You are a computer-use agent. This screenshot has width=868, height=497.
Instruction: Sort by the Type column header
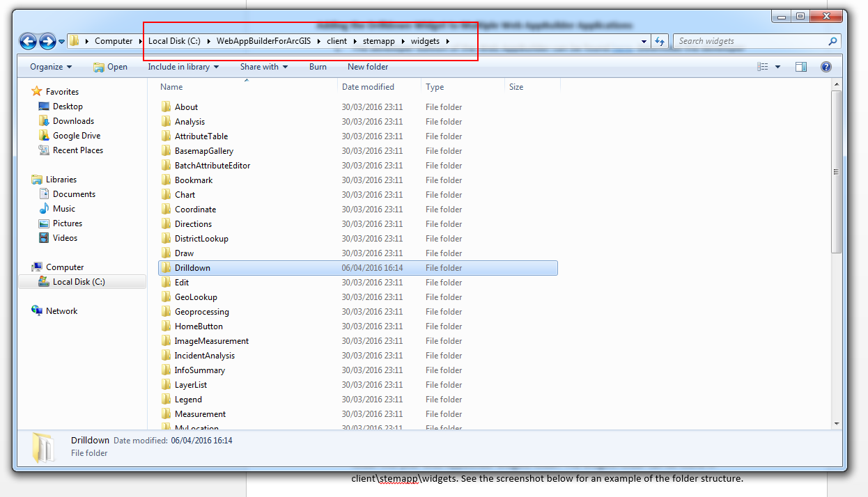click(435, 87)
